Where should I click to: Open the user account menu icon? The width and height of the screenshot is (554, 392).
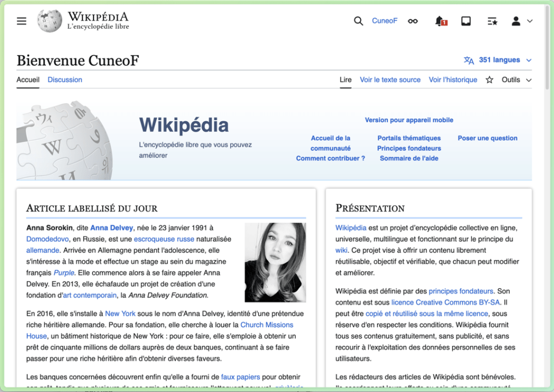tap(522, 21)
